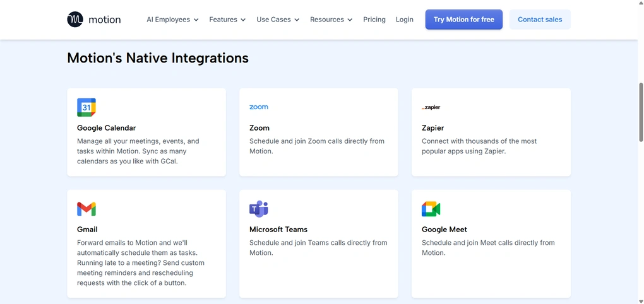Go to the Pricing page
The image size is (644, 304).
pyautogui.click(x=374, y=20)
